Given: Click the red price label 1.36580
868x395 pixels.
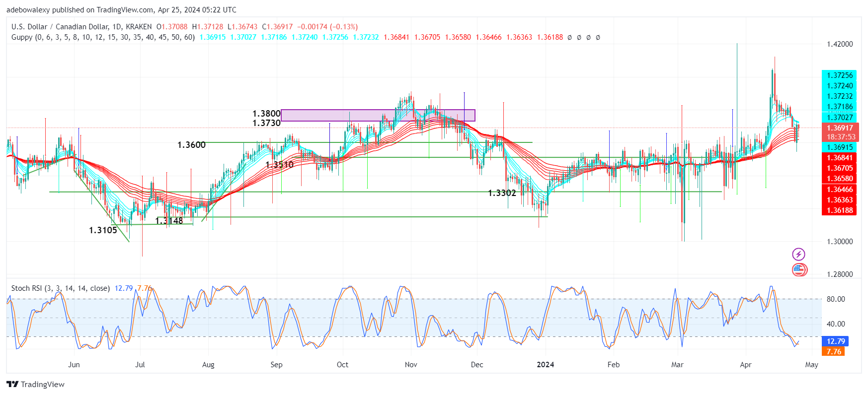Looking at the screenshot, I should coord(839,179).
